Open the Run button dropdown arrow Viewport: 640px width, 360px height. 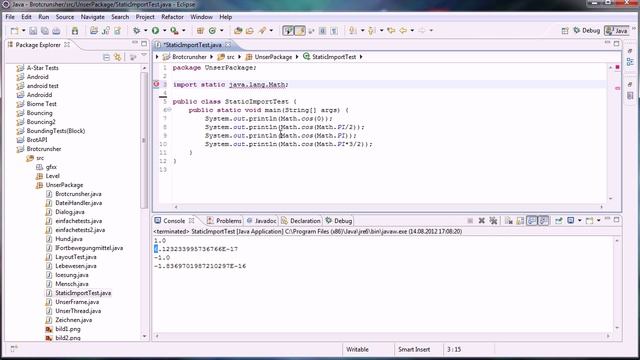(164, 31)
